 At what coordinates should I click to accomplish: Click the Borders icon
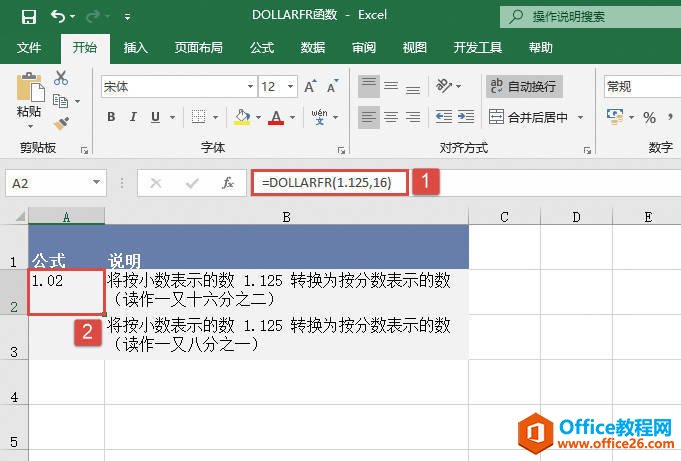198,116
